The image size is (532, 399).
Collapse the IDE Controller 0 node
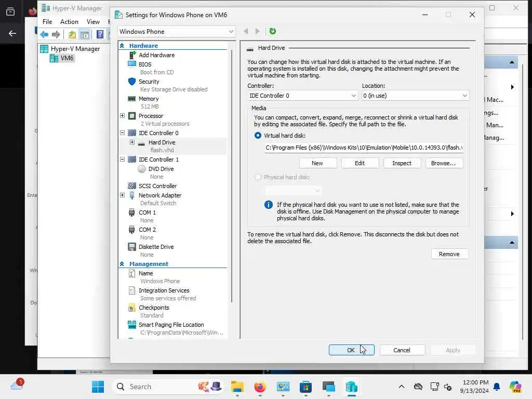123,133
